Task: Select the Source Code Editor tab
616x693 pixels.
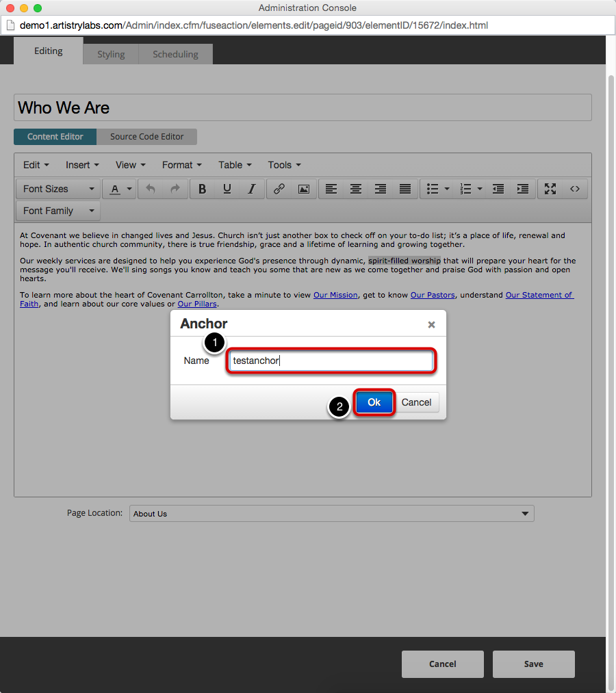Action: (147, 137)
